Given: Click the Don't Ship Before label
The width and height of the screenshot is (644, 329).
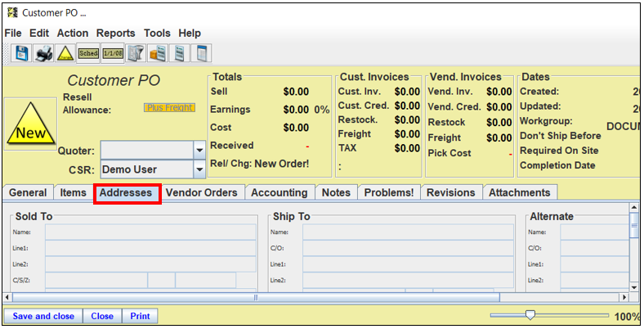Looking at the screenshot, I should (560, 136).
